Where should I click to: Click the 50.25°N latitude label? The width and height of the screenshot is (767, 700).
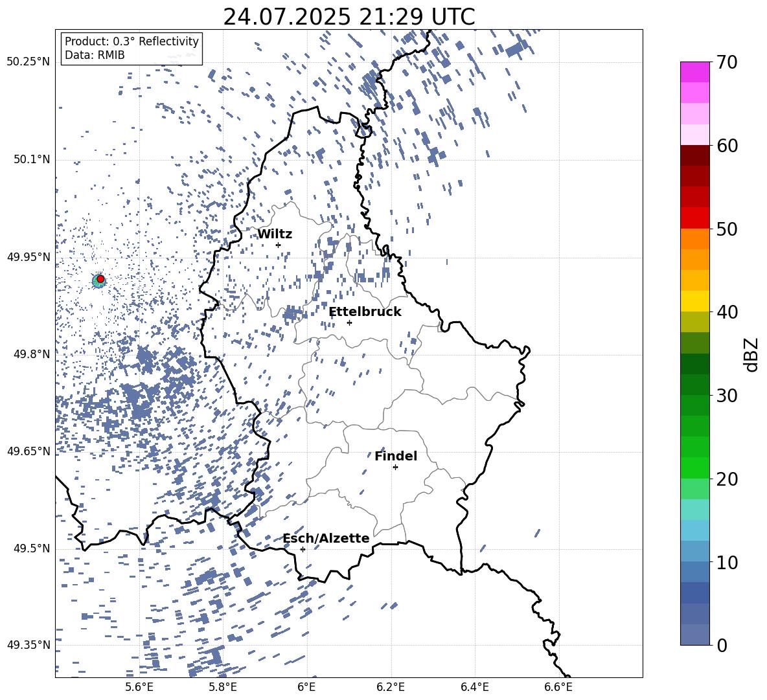[x=29, y=62]
